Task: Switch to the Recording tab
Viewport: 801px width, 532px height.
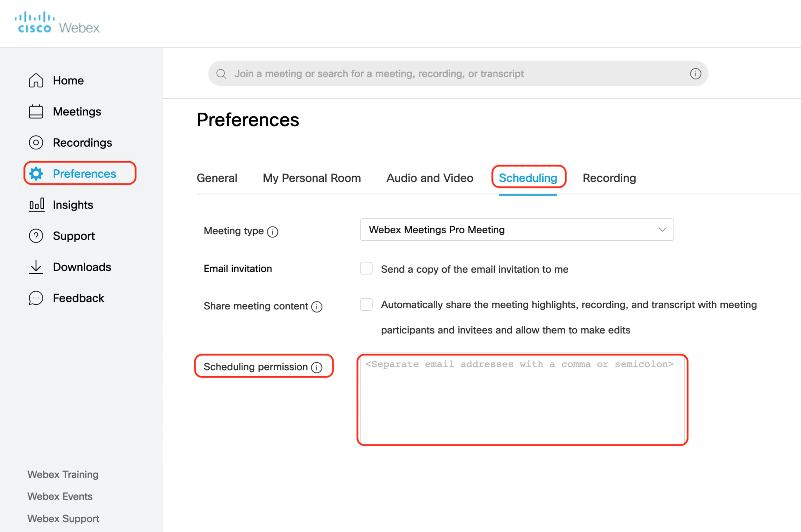Action: tap(609, 178)
